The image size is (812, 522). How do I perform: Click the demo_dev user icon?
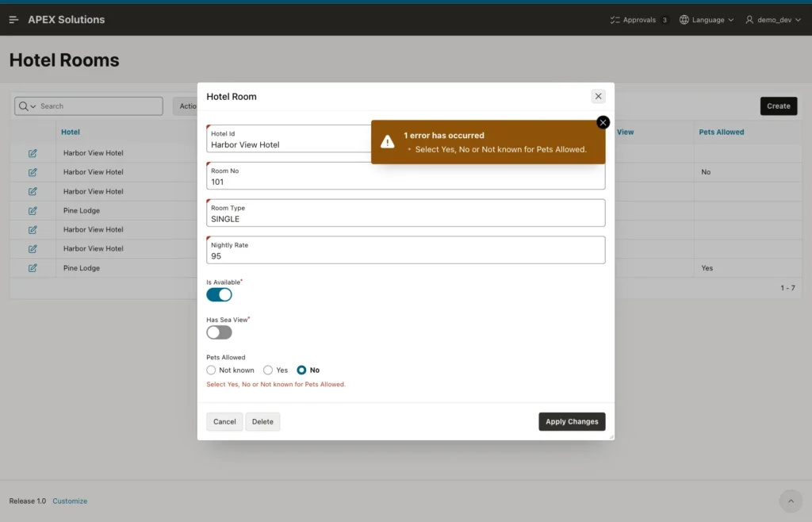click(x=749, y=20)
